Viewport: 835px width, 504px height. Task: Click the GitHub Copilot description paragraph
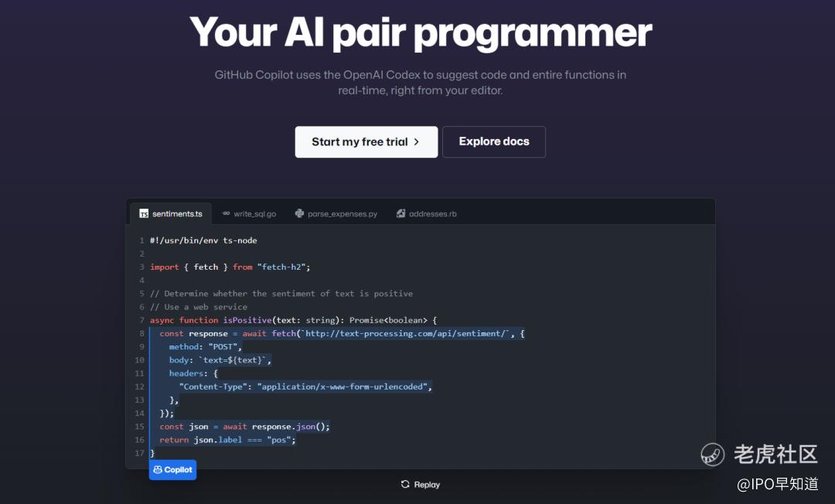click(x=420, y=83)
